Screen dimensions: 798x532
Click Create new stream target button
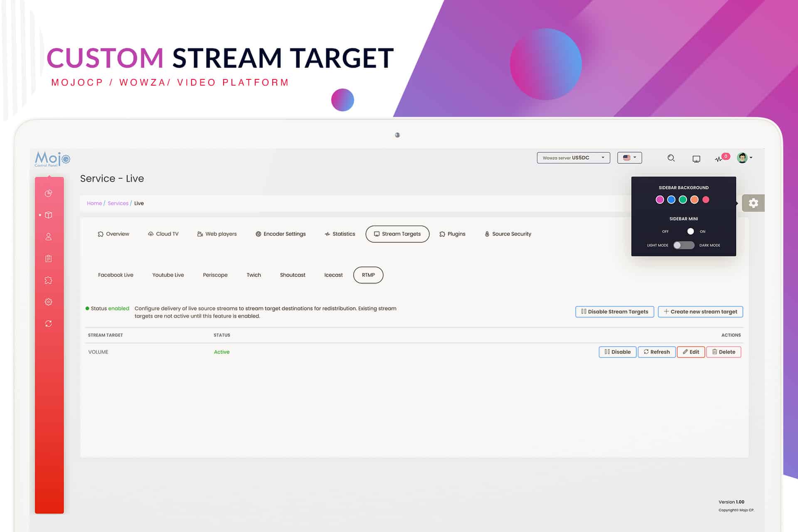[x=700, y=312]
